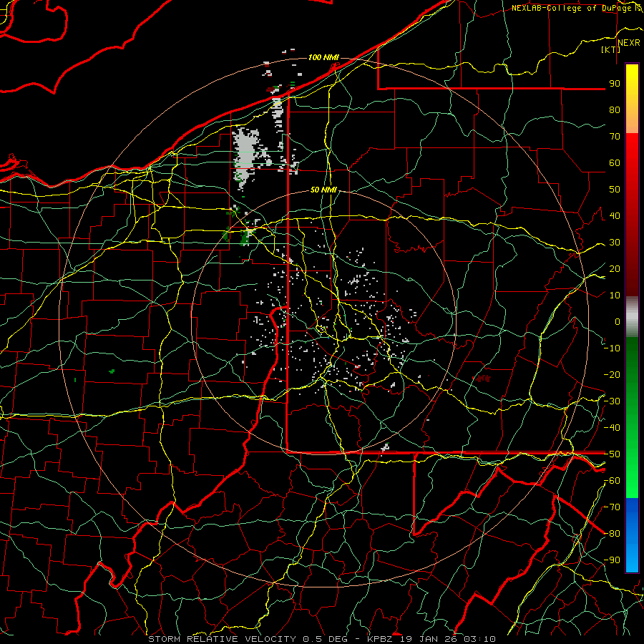Screen dimensions: 644x644
Task: Pick the green segment of the color bar
Action: [x=632, y=418]
